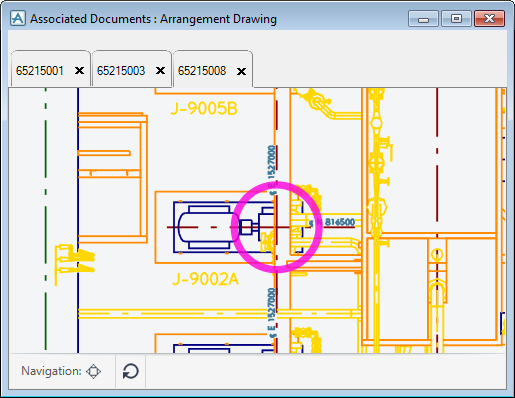Click the J-9005B equipment label
The height and width of the screenshot is (398, 515).
(x=204, y=109)
